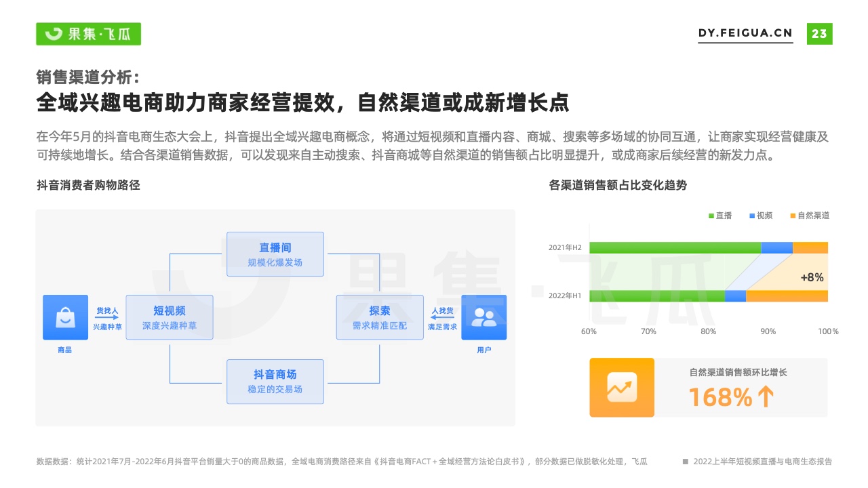Click the 80% axis tick label
868x488 pixels.
(x=709, y=331)
